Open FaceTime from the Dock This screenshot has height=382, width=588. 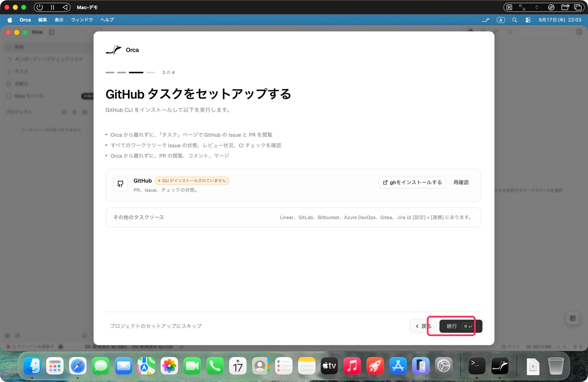point(192,366)
